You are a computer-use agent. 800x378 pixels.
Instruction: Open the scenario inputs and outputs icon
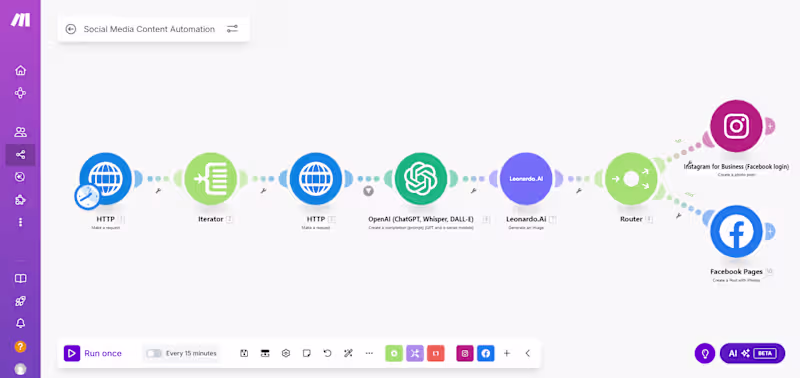point(265,353)
